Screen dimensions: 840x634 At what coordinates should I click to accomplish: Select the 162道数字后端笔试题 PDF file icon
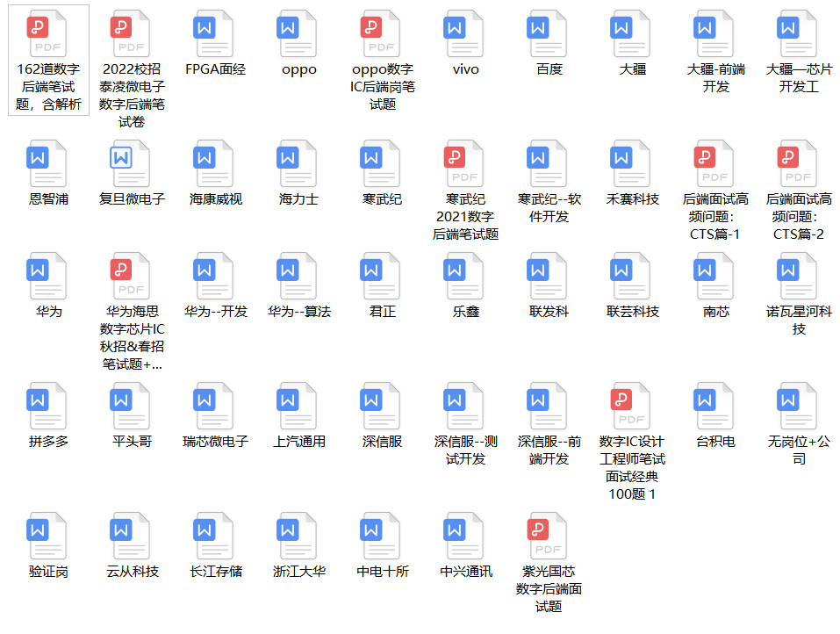click(47, 33)
